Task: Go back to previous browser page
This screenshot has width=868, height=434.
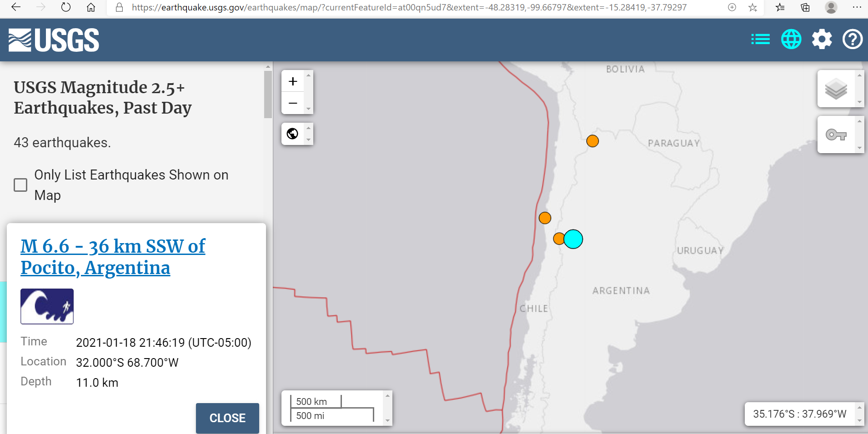Action: coord(16,7)
